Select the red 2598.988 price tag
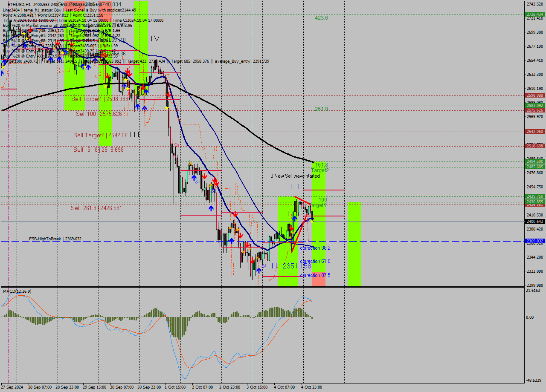 pos(535,95)
